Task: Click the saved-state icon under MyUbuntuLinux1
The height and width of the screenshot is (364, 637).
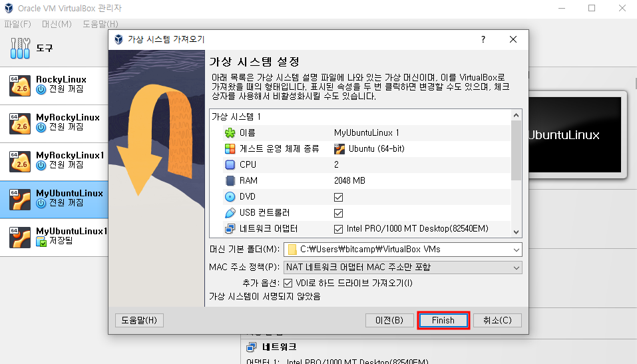Action: pyautogui.click(x=41, y=242)
